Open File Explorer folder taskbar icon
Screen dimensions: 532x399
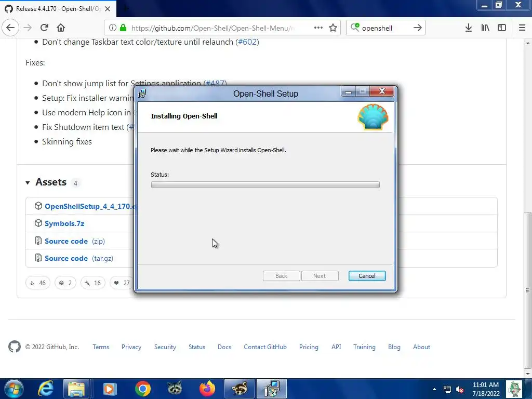pyautogui.click(x=76, y=389)
